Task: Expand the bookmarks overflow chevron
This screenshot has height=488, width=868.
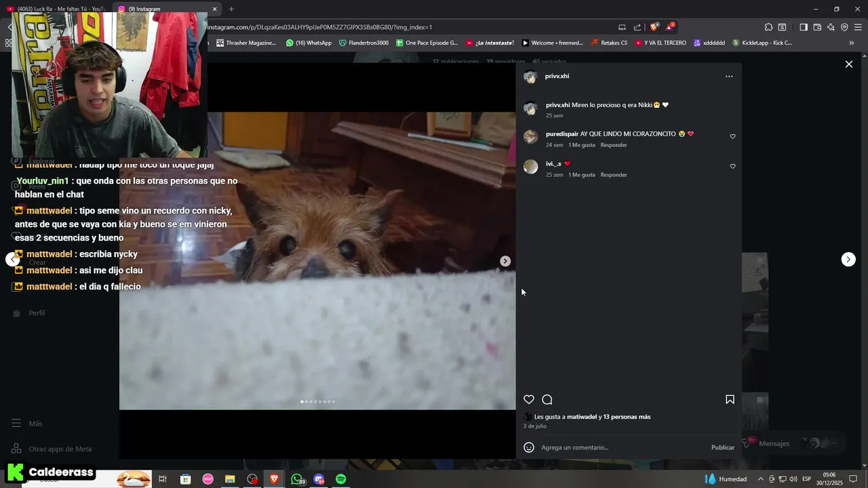Action: pos(852,43)
